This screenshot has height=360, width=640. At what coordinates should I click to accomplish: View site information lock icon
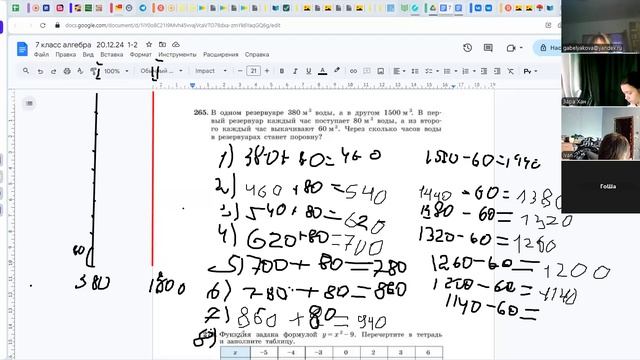pos(58,25)
